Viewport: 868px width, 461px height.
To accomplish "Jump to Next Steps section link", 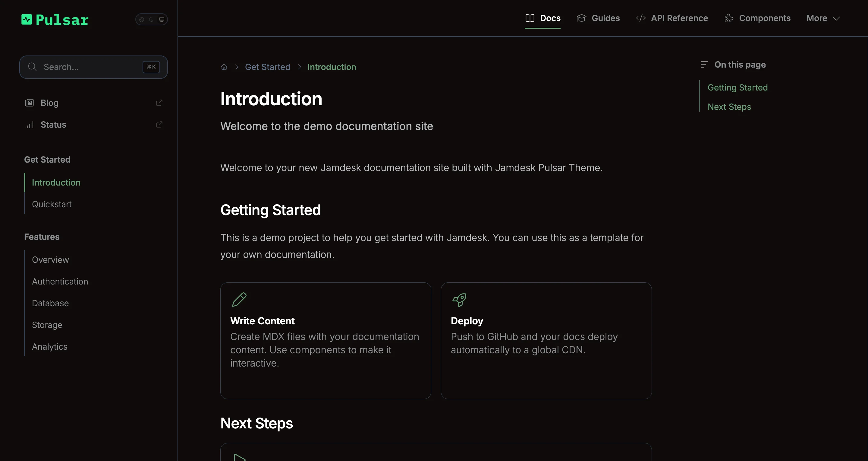I will click(729, 107).
